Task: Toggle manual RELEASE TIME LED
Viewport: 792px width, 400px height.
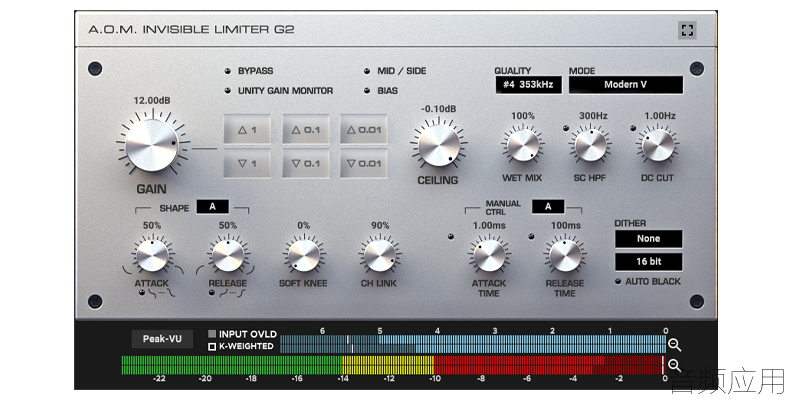Action: click(531, 236)
